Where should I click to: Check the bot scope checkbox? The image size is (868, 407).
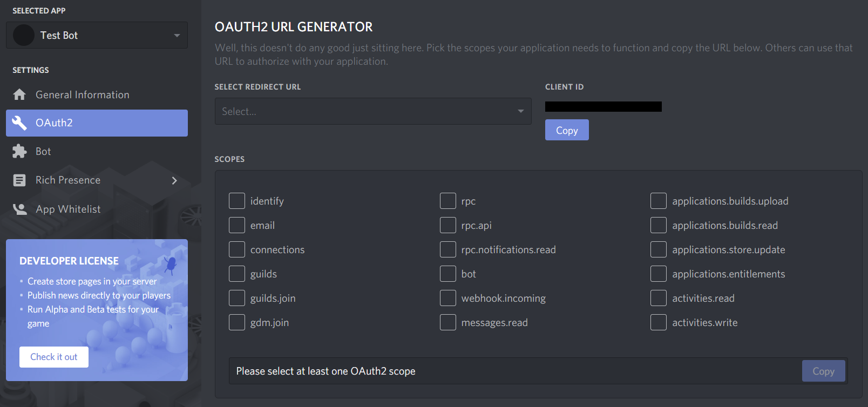point(448,274)
